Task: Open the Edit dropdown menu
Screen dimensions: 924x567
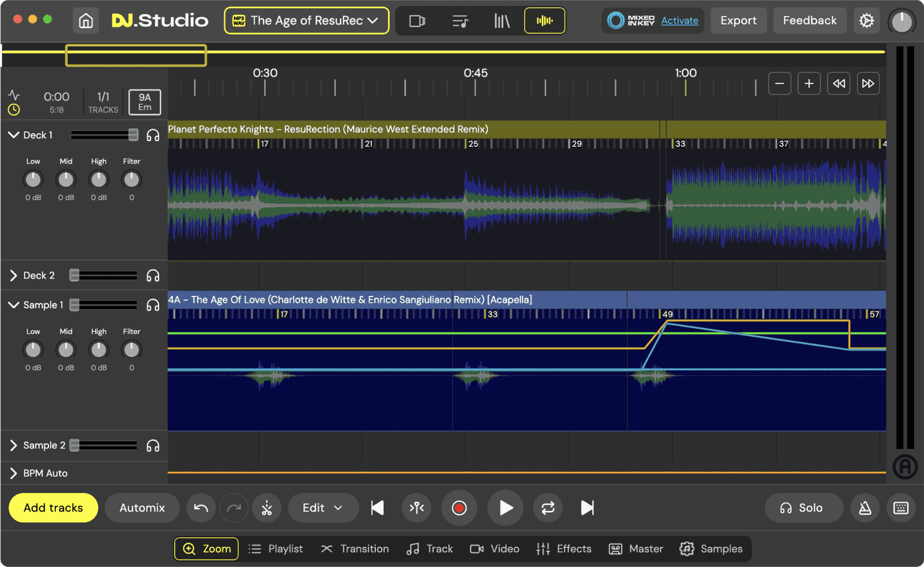Action: pyautogui.click(x=322, y=508)
